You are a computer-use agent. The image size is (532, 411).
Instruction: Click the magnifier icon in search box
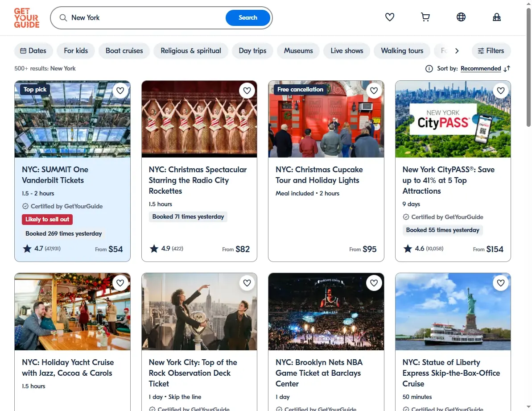pyautogui.click(x=63, y=18)
